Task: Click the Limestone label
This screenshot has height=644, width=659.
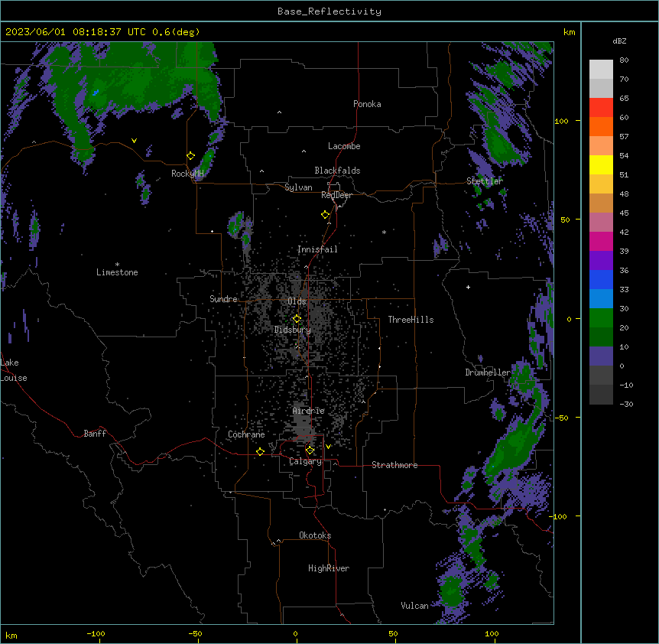Action: point(117,272)
